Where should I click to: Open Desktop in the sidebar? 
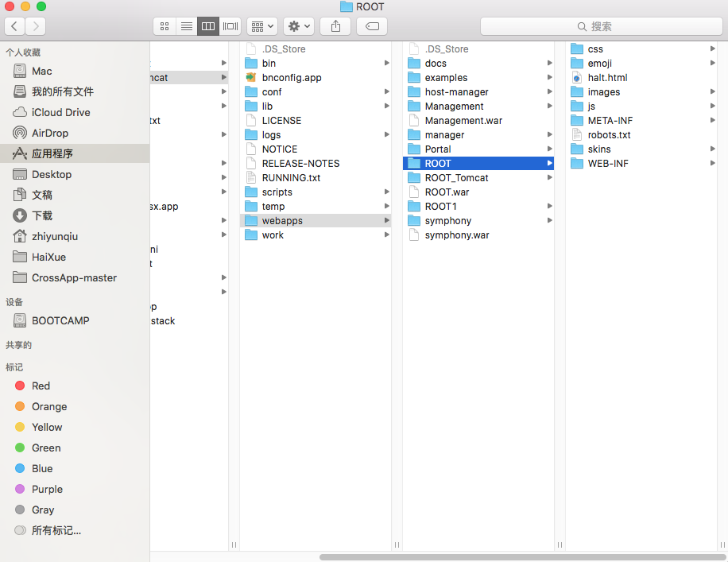(75, 174)
